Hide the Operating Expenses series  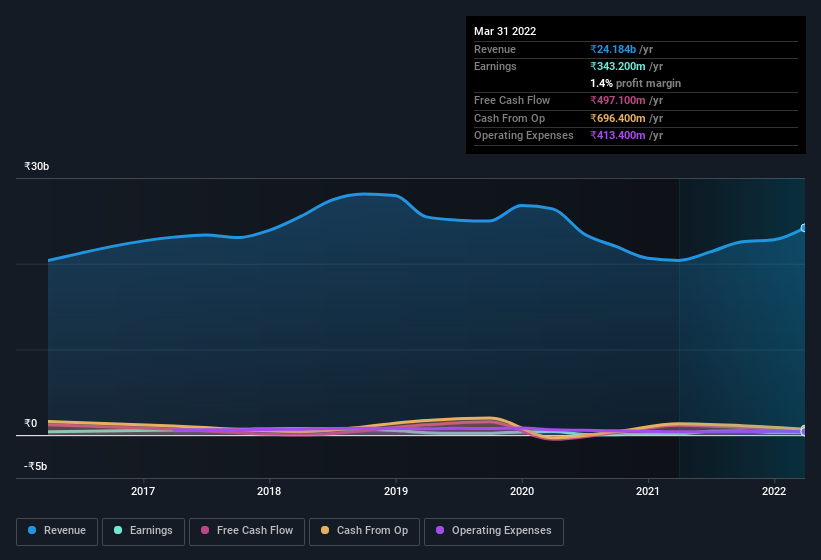click(493, 531)
